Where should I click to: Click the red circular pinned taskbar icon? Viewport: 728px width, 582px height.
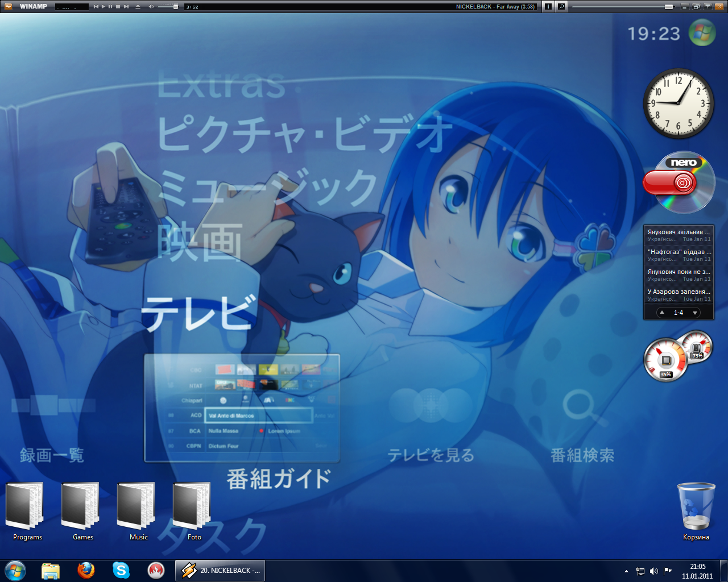coord(156,571)
